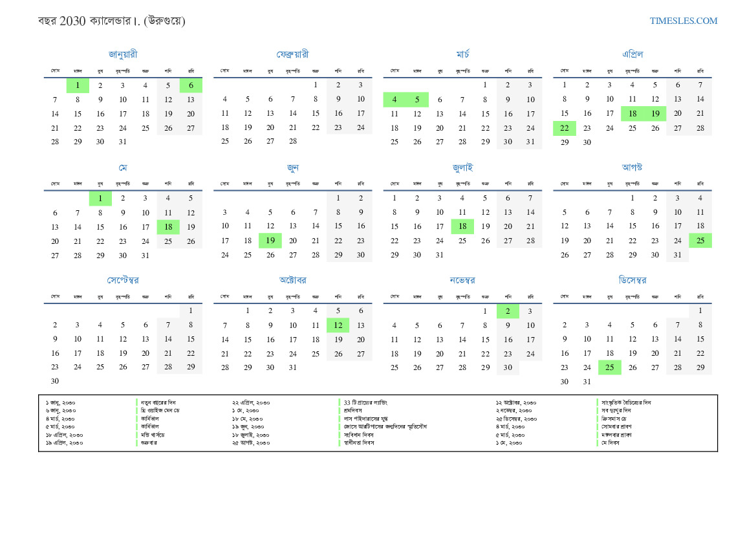Select the আগস্ট month heading

pos(632,167)
